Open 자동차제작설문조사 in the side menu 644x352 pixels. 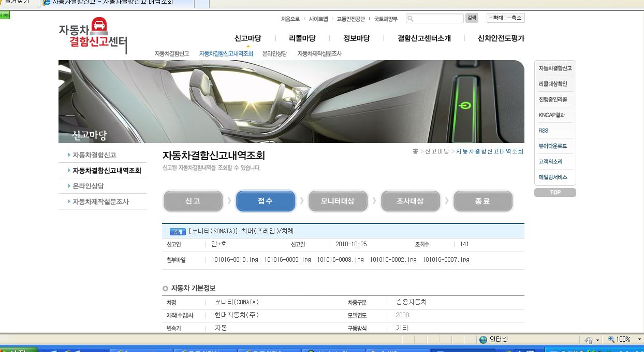coord(100,202)
